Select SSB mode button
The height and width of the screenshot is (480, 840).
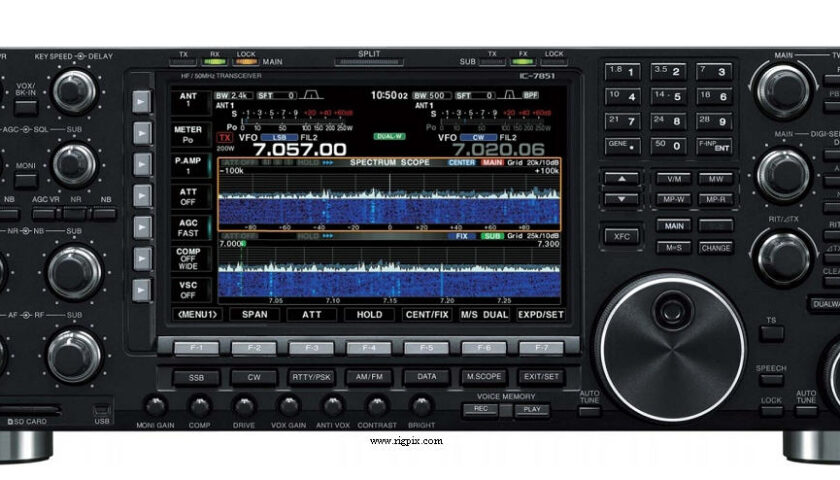tap(196, 377)
